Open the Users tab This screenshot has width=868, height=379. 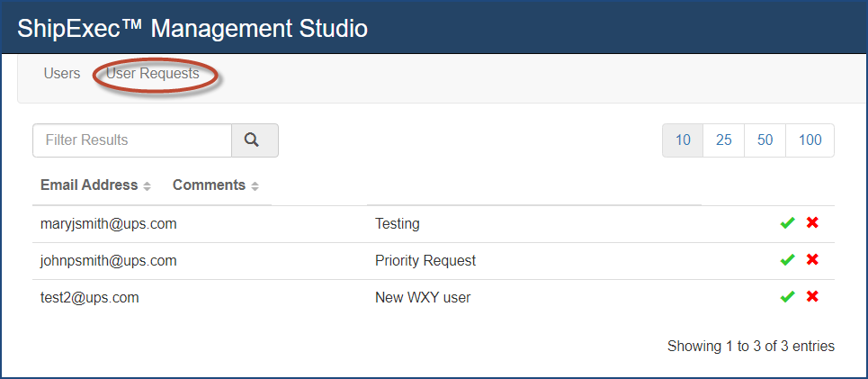(x=62, y=74)
